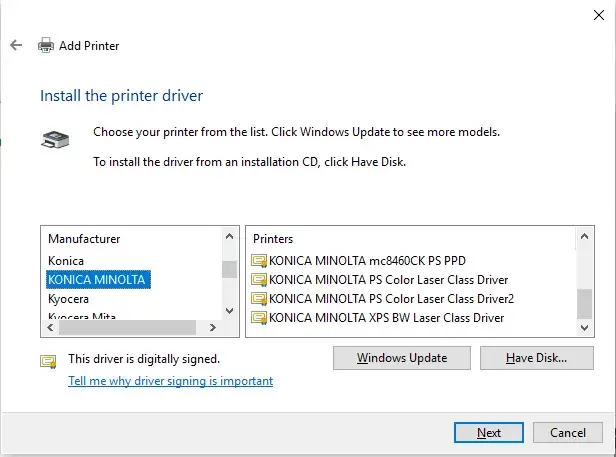Image resolution: width=616 pixels, height=457 pixels.
Task: Open the driver signing importance link
Action: (170, 381)
